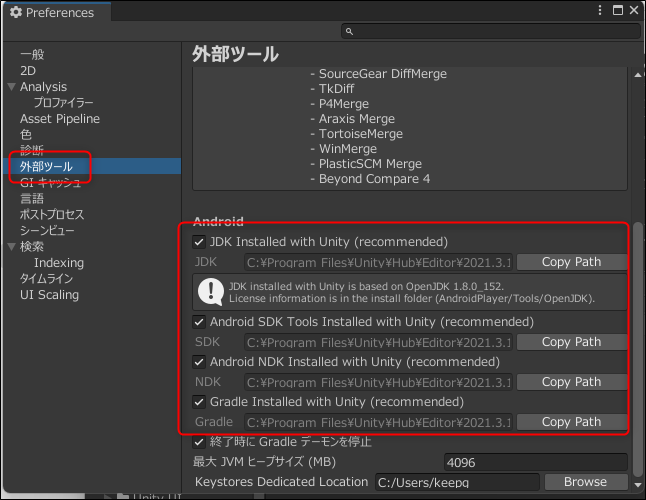This screenshot has height=500, width=646.
Task: Click the search magnifier icon
Action: point(349,31)
